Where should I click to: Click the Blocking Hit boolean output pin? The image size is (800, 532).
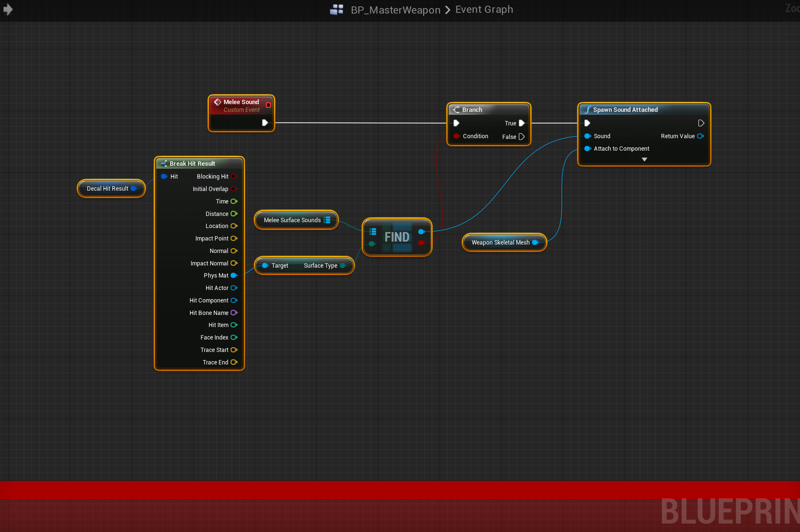(x=234, y=176)
